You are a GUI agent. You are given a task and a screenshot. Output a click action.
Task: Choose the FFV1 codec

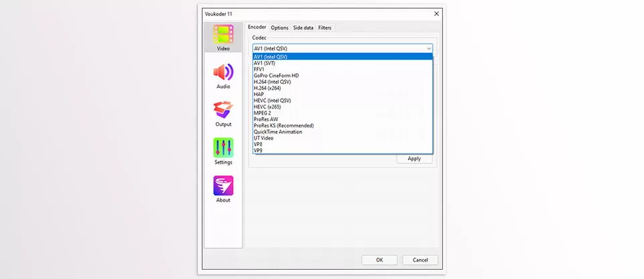click(343, 70)
